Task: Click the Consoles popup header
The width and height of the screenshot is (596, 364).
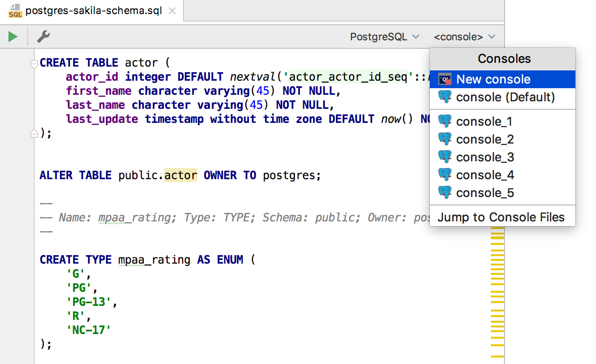Action: [x=503, y=59]
